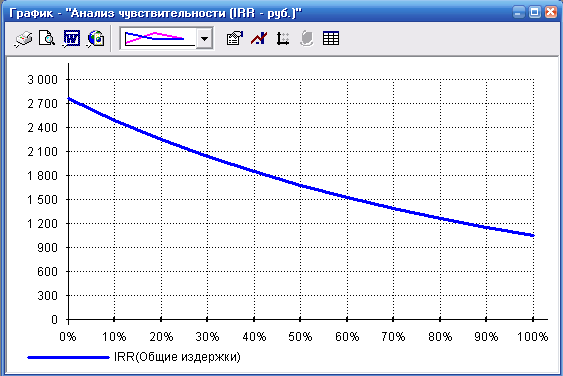This screenshot has height=376, width=563.
Task: Click the 20% axis label
Action: 161,336
